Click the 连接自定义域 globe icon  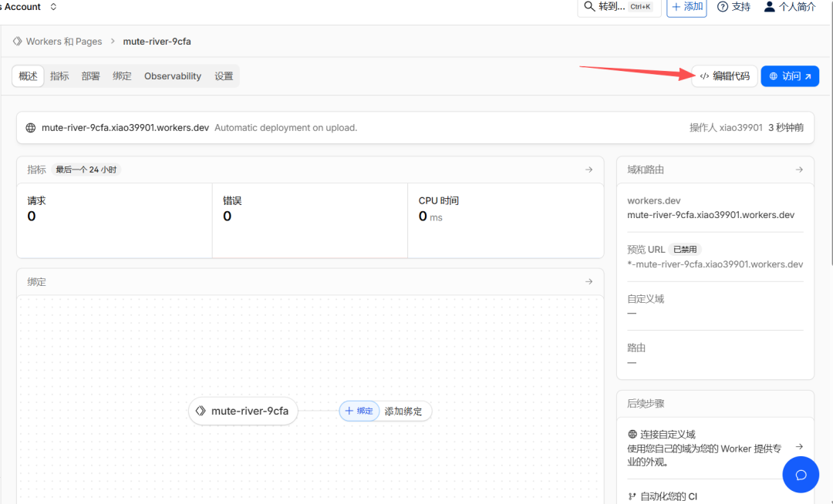pos(632,434)
